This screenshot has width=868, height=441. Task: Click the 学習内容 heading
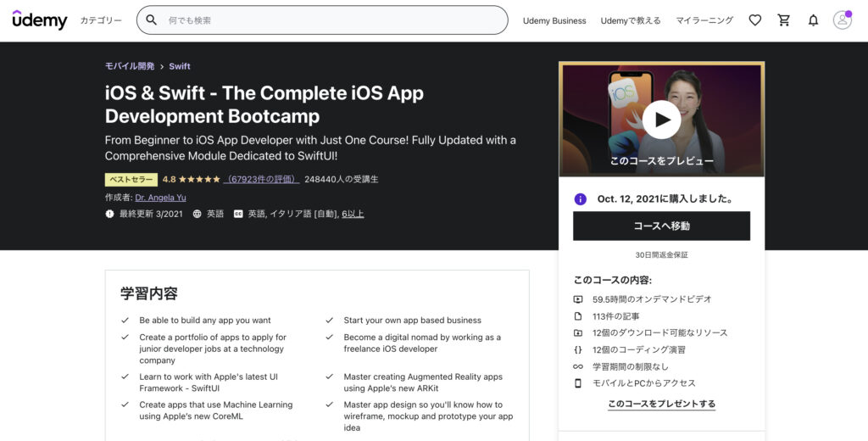pyautogui.click(x=149, y=293)
